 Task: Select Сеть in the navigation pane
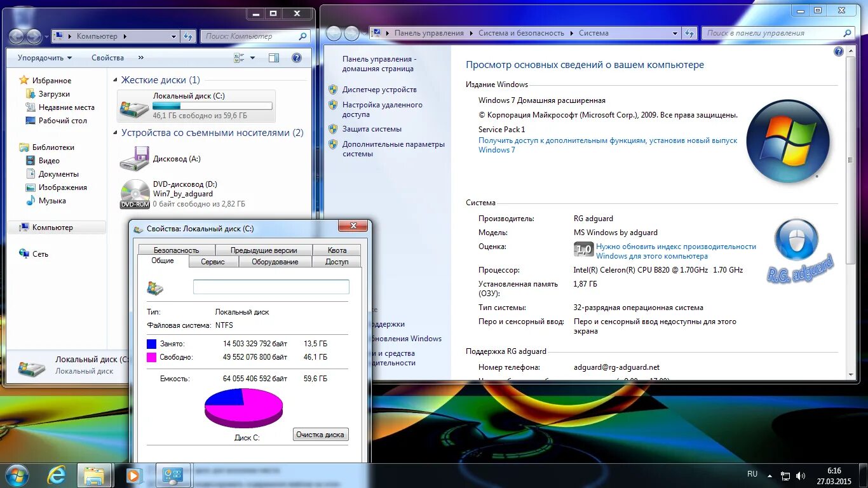click(40, 254)
